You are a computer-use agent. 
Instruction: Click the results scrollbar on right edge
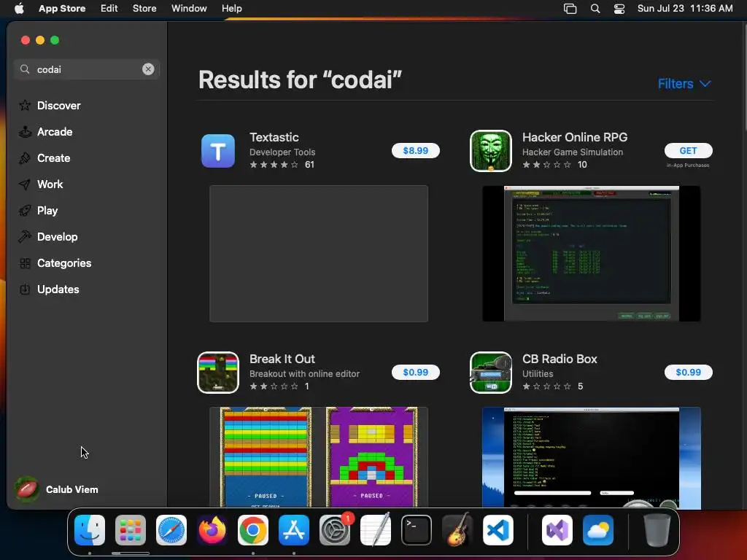[744, 76]
